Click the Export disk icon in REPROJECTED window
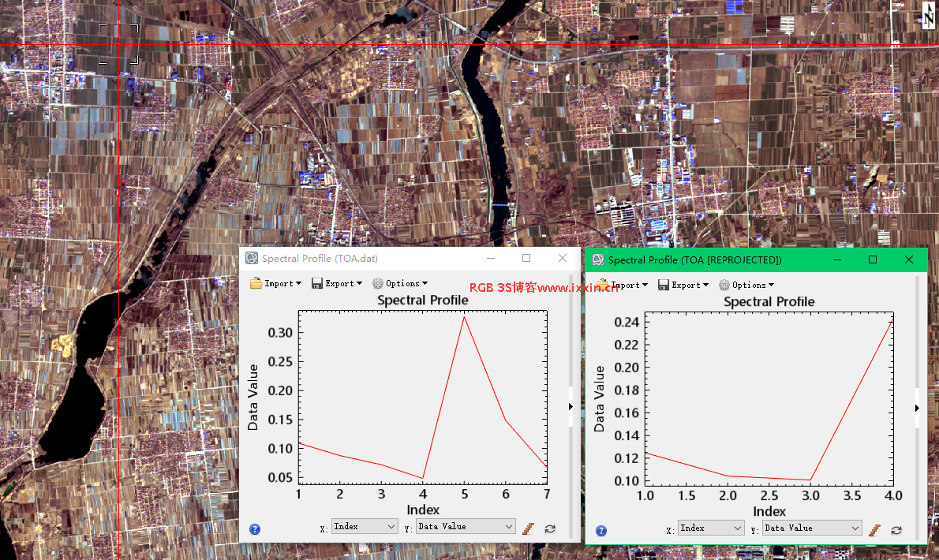939x560 pixels. [664, 286]
